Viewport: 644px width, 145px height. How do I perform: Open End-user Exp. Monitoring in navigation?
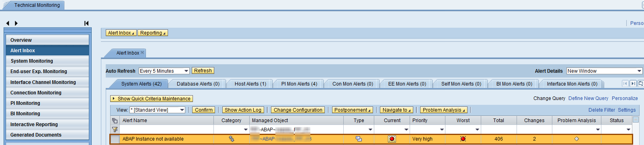[47, 71]
